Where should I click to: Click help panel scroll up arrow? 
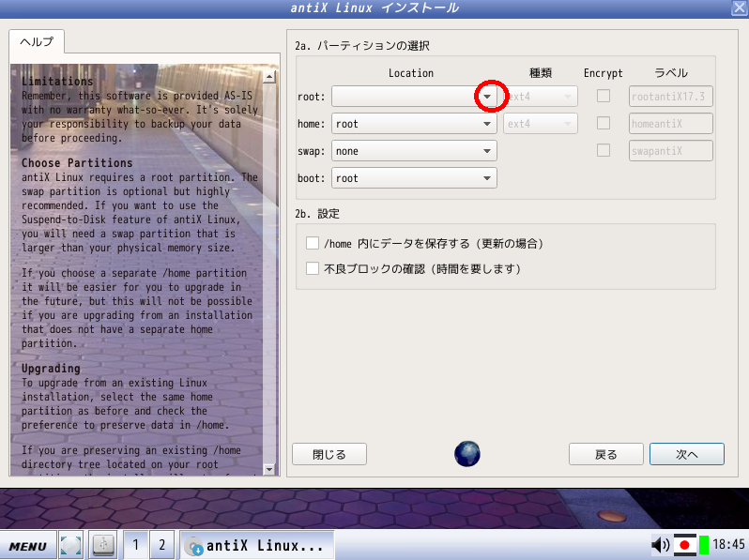pyautogui.click(x=269, y=76)
